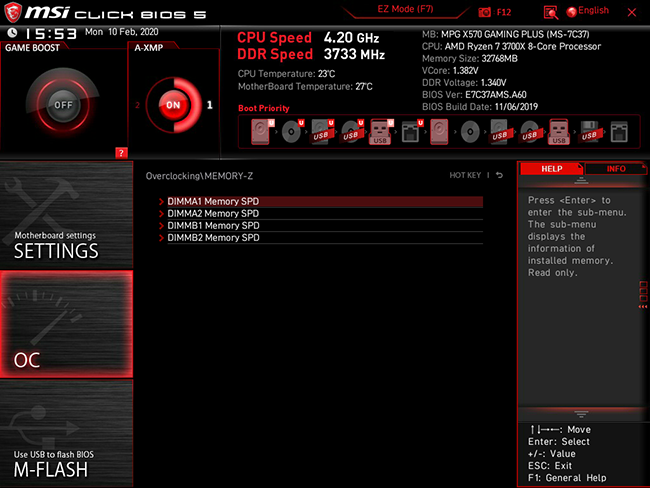Click the F1: General Help hint
This screenshot has height=488, width=650.
click(x=567, y=478)
